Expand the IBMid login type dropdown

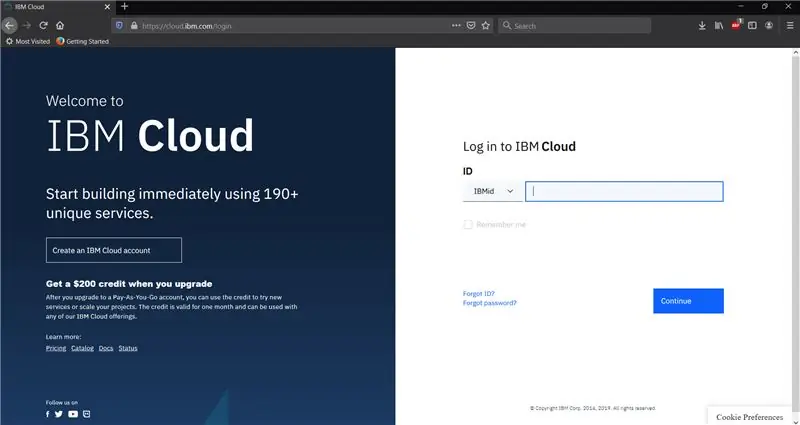pos(492,191)
